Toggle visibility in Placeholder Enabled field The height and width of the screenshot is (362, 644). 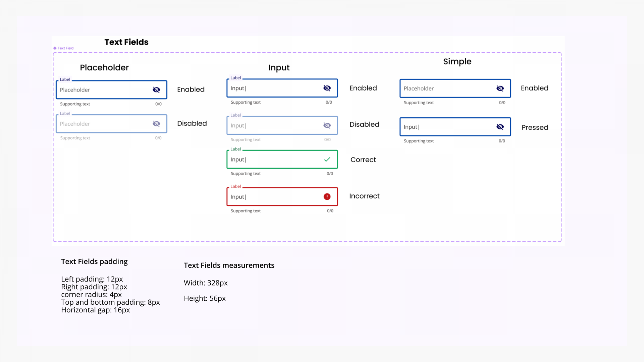156,90
